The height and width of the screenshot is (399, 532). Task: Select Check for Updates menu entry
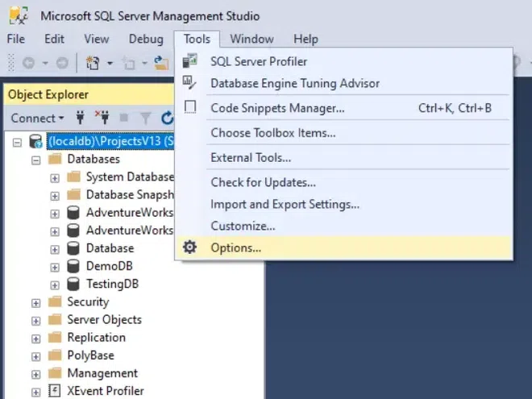coord(263,182)
